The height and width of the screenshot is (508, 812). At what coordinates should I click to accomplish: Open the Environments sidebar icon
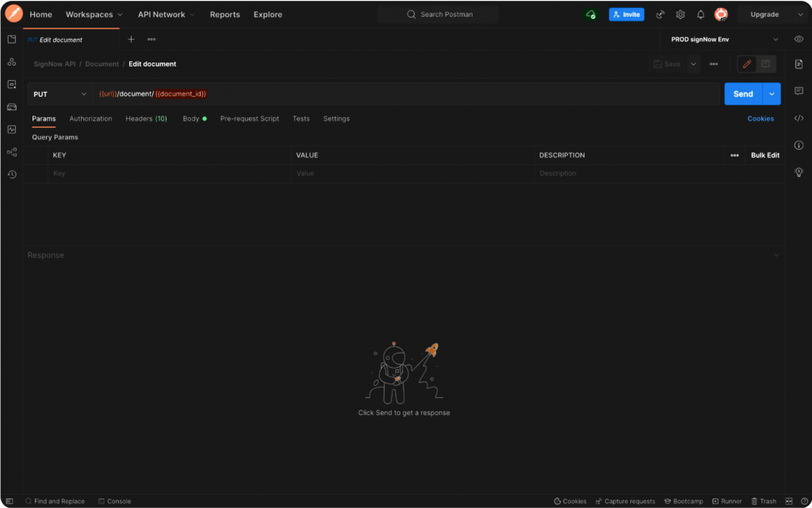click(12, 84)
